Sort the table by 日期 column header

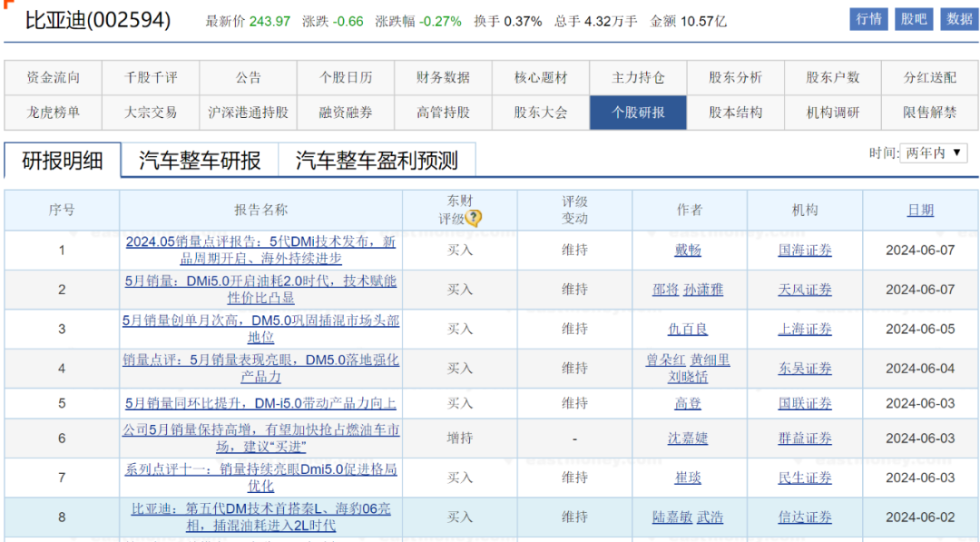point(920,210)
